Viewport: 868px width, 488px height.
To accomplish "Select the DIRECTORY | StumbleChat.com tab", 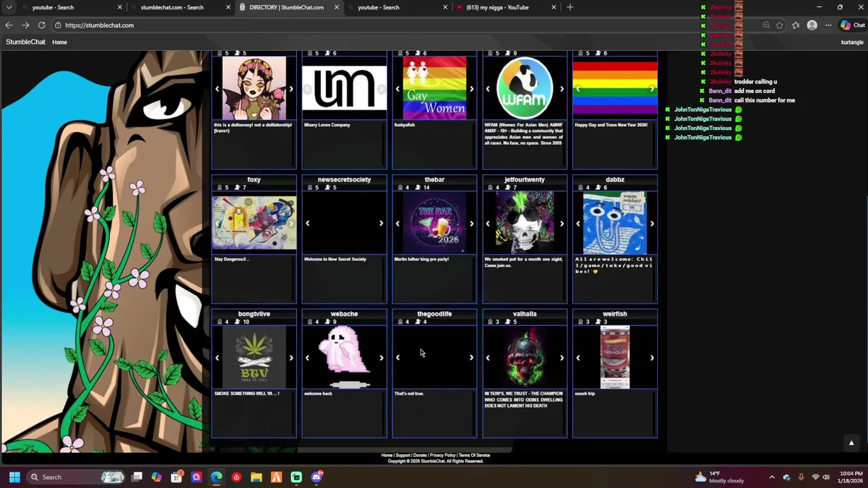I will [287, 7].
